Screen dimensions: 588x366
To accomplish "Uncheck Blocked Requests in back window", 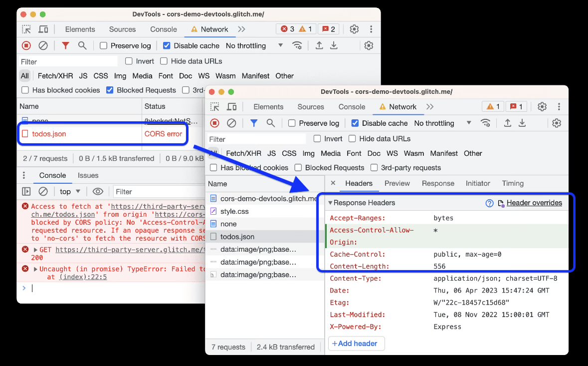I will point(110,90).
